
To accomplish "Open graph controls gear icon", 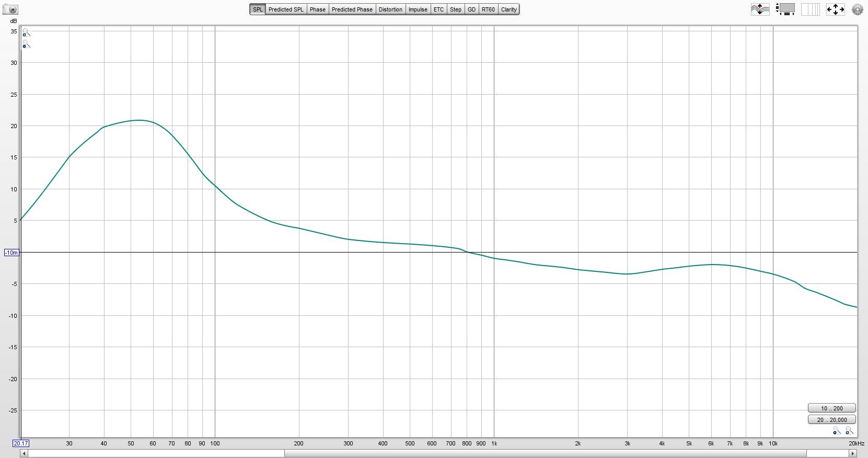I will 858,9.
